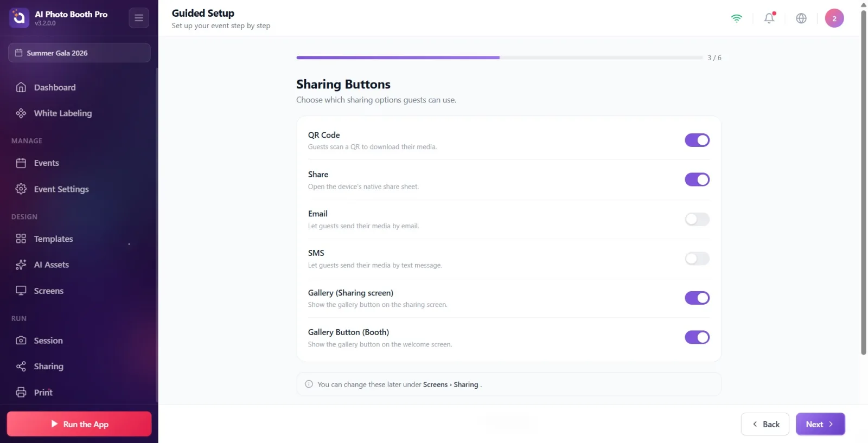Open AI Assets in the sidebar
The width and height of the screenshot is (868, 443).
79,265
